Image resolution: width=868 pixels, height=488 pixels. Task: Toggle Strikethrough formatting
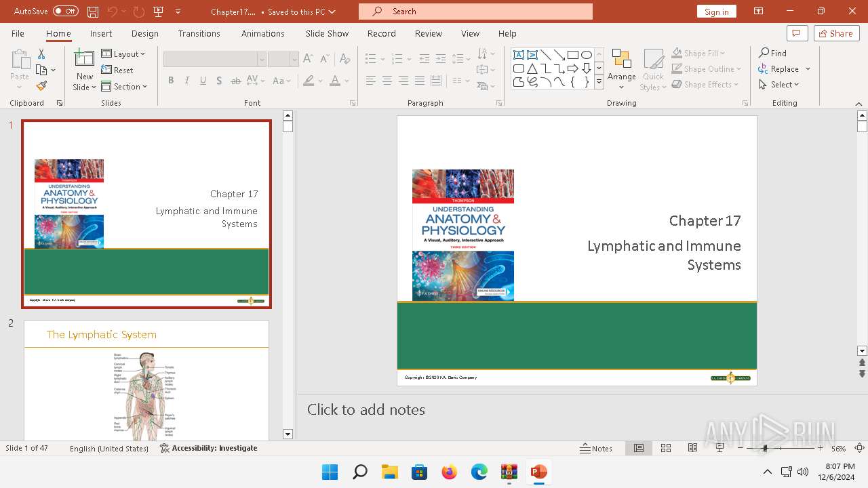coord(235,81)
